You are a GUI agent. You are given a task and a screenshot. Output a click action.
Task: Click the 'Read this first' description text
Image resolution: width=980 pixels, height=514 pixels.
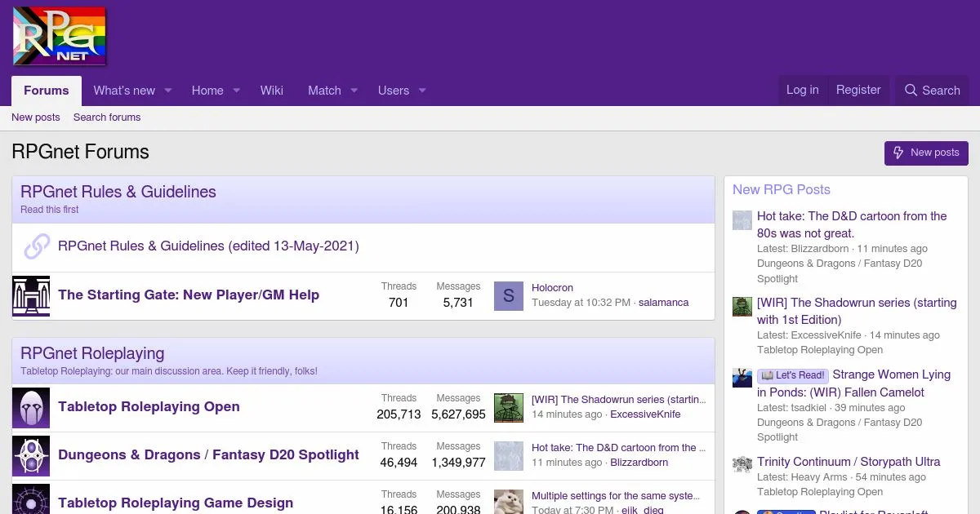pos(50,210)
